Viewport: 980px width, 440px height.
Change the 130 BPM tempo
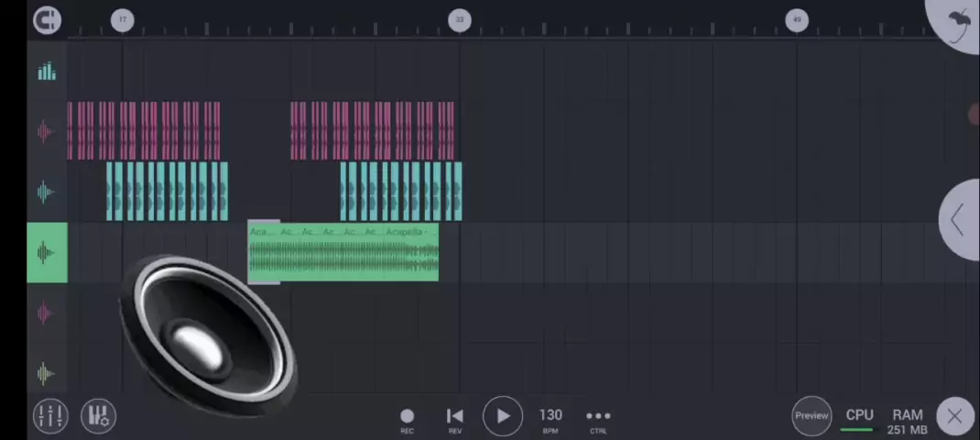(x=550, y=420)
